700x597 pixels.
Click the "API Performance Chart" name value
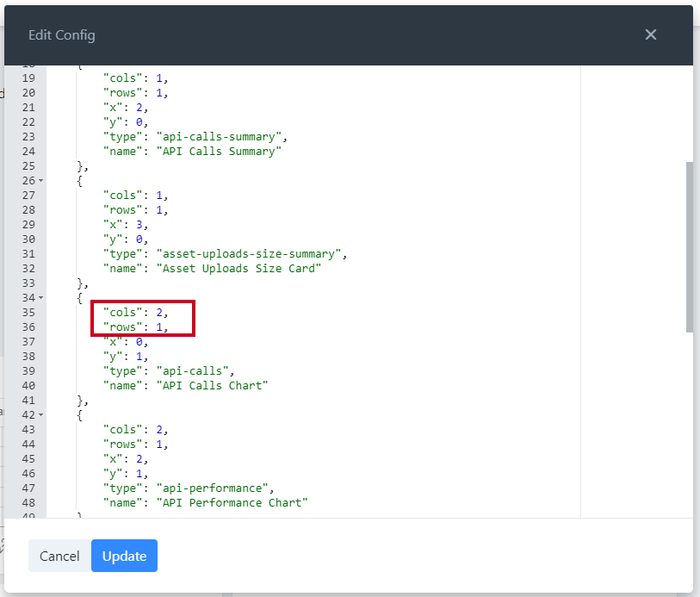coord(232,503)
